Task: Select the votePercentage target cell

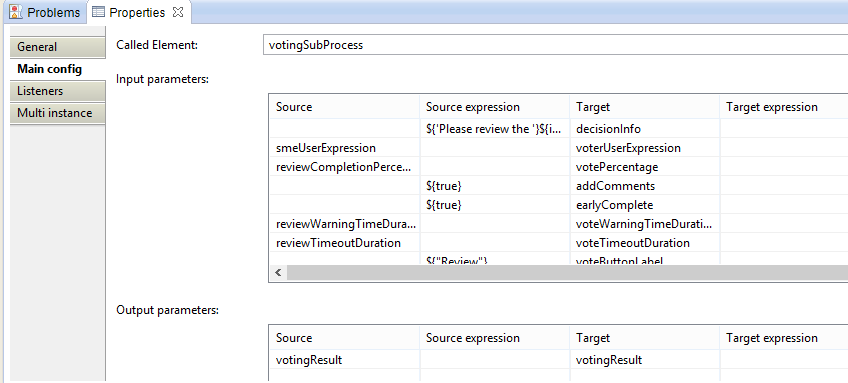Action: (x=644, y=167)
